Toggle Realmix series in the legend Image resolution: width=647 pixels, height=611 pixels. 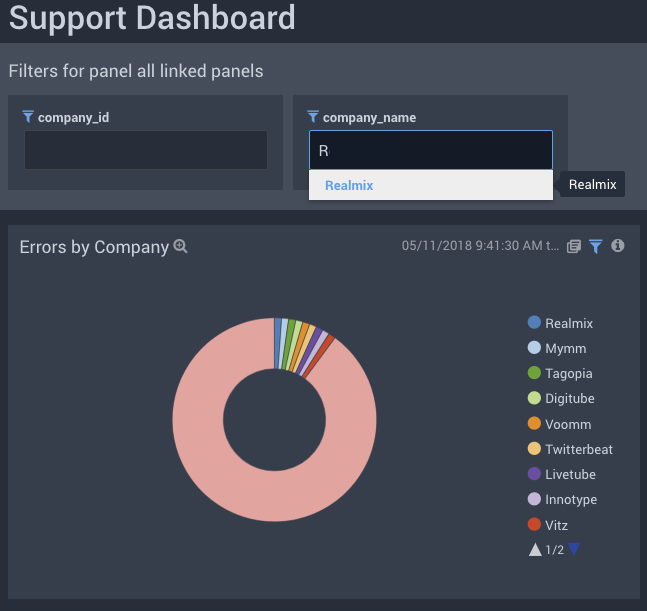(560, 323)
